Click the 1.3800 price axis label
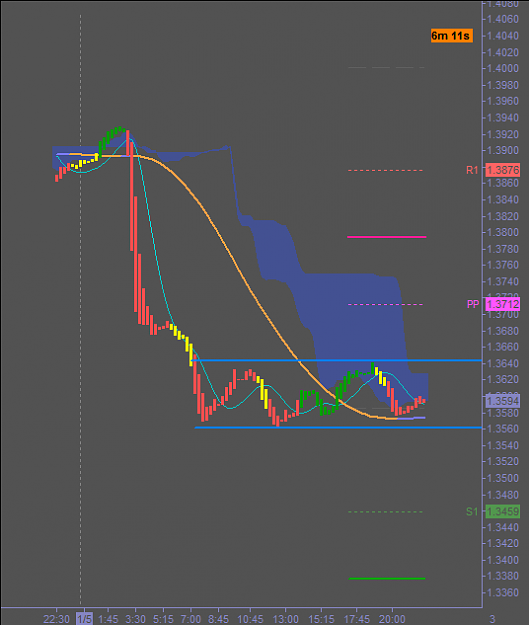 503,232
